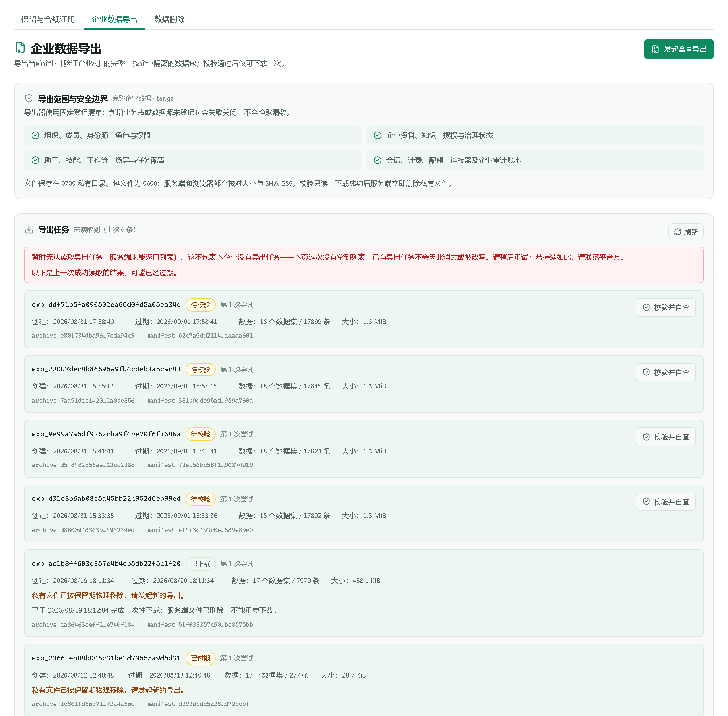728x716 pixels.
Task: Click check icon for 企业资料、知识、授权与治理状态
Action: [x=378, y=135]
